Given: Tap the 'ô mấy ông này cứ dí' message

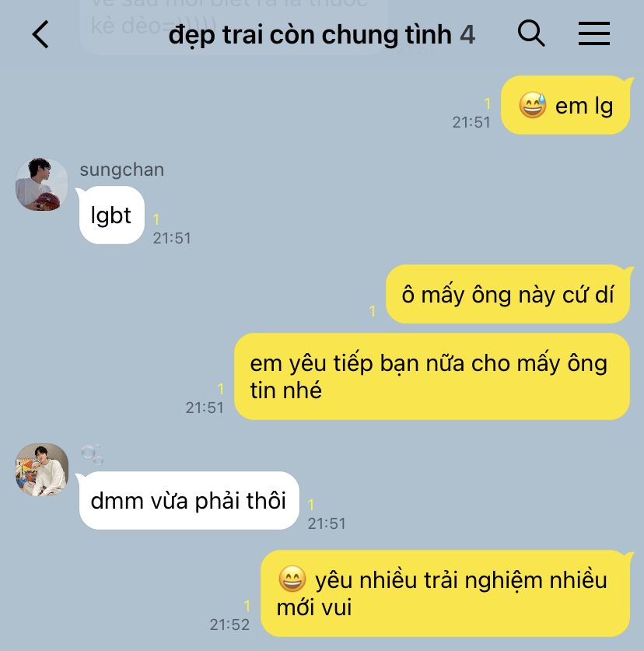Looking at the screenshot, I should pos(508,294).
